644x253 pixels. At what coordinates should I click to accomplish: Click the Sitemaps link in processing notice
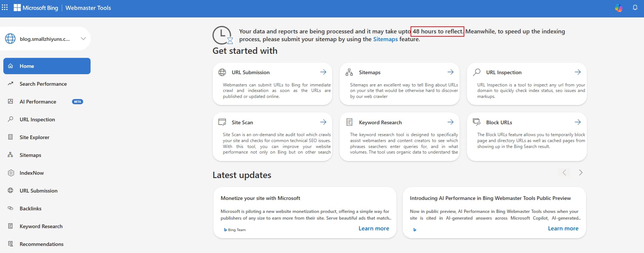click(x=385, y=39)
